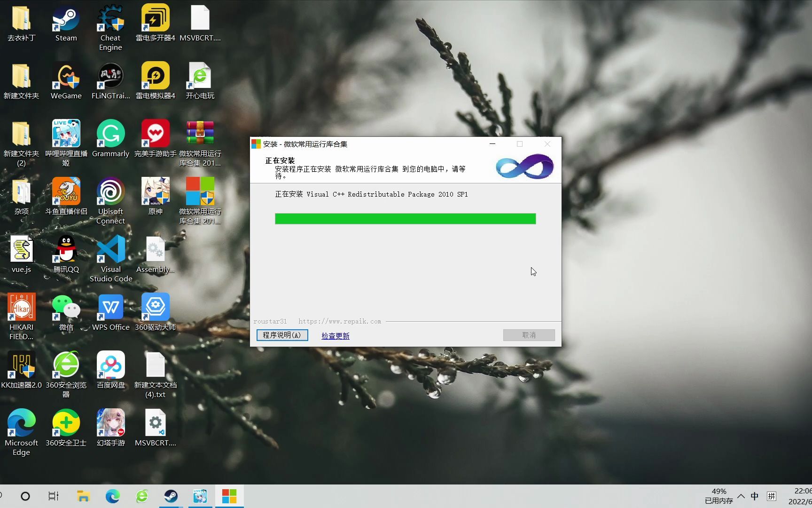
Task: Select the 去衣补丁 folder
Action: pyautogui.click(x=21, y=24)
